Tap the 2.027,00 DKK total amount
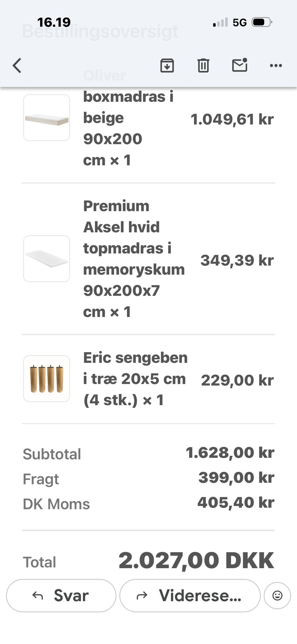The height and width of the screenshot is (644, 297). point(196,560)
